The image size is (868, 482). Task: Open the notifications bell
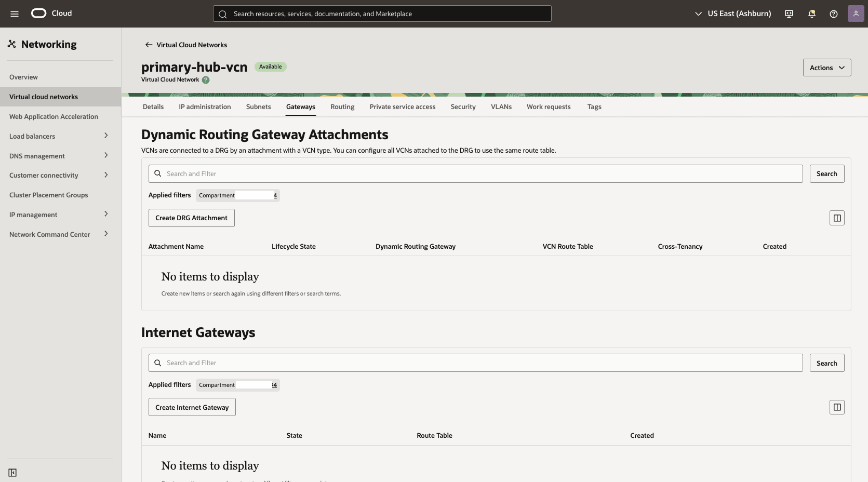point(811,14)
